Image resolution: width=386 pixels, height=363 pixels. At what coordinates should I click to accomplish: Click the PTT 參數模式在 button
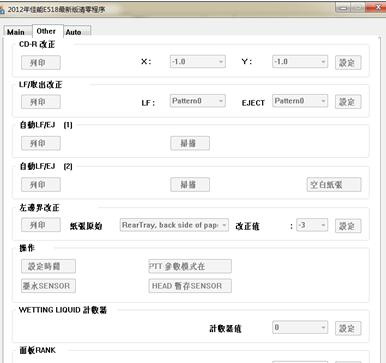click(x=190, y=266)
